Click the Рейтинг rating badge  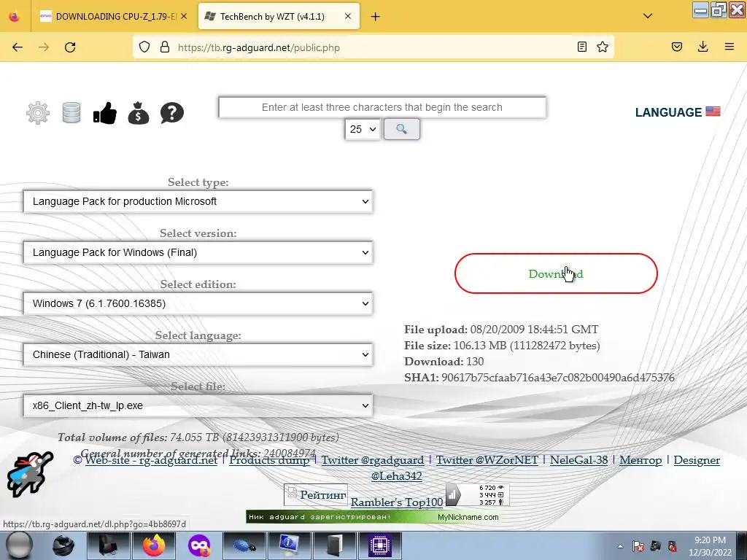coord(316,495)
